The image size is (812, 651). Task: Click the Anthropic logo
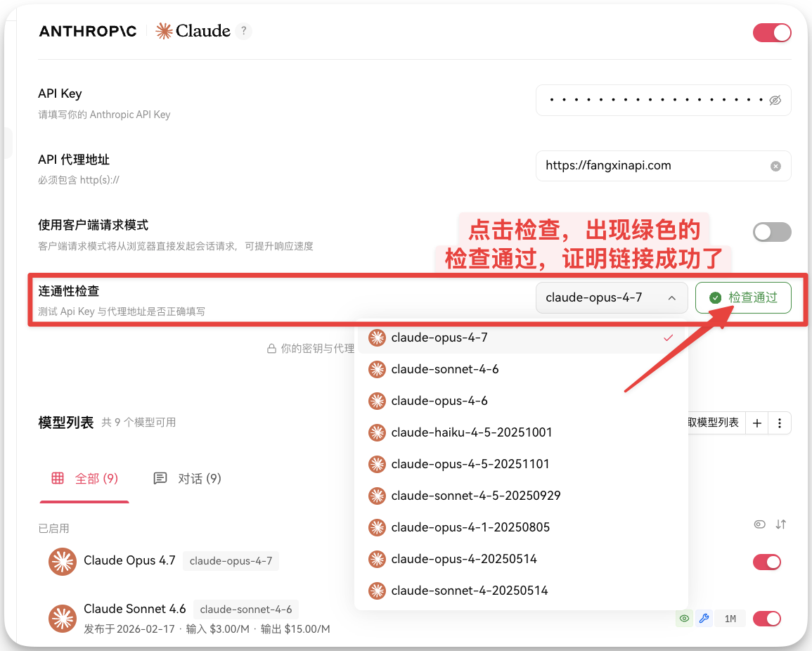coord(88,32)
